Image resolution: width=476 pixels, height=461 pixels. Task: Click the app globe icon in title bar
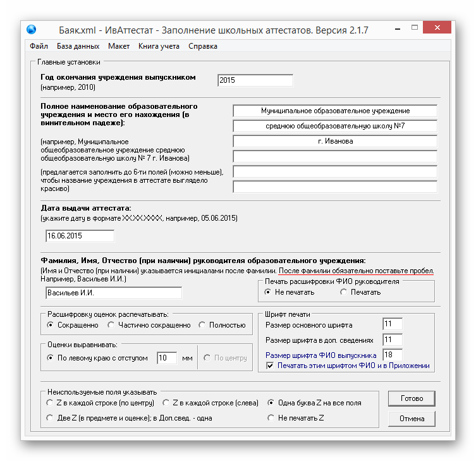[x=32, y=30]
